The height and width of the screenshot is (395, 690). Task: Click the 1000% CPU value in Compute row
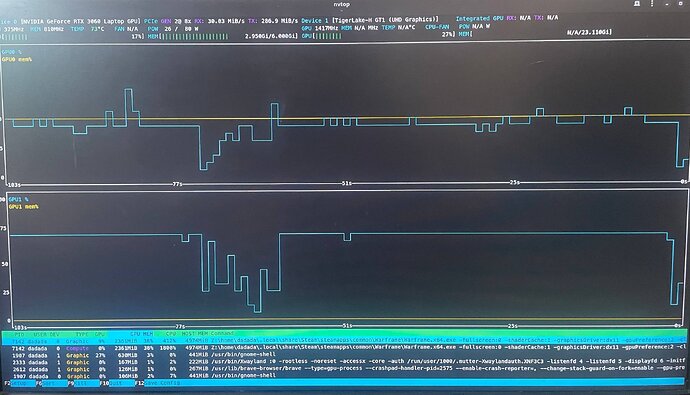point(168,348)
